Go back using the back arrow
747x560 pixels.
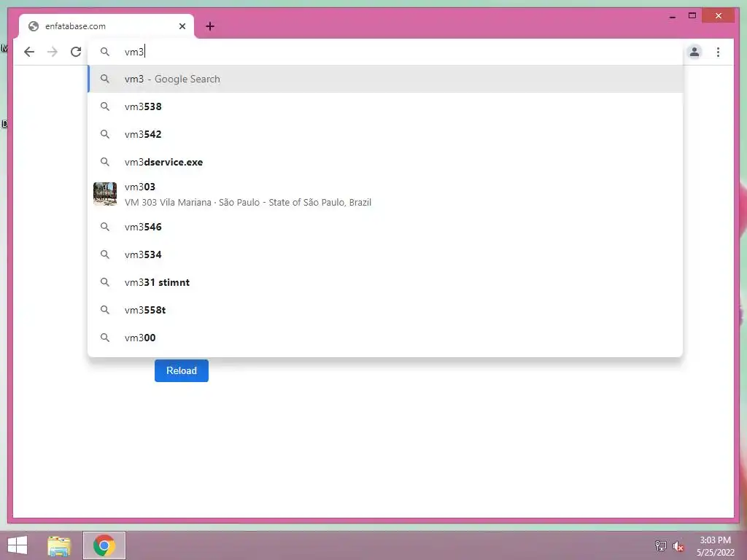click(29, 52)
